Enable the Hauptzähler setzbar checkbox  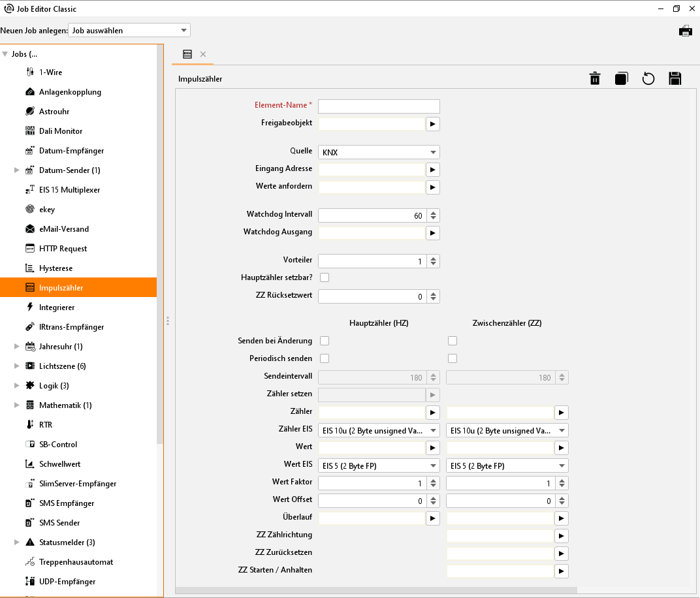click(x=325, y=277)
